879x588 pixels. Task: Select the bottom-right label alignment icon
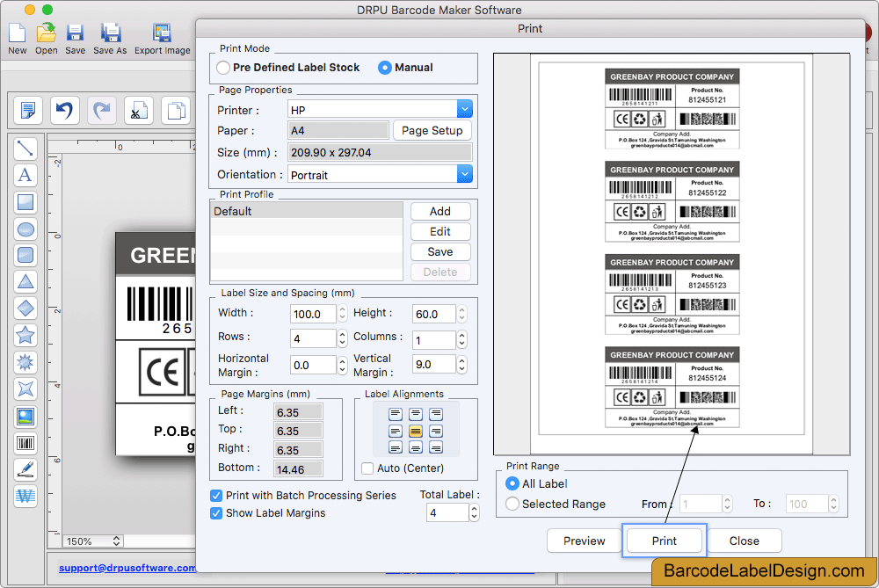coord(436,447)
